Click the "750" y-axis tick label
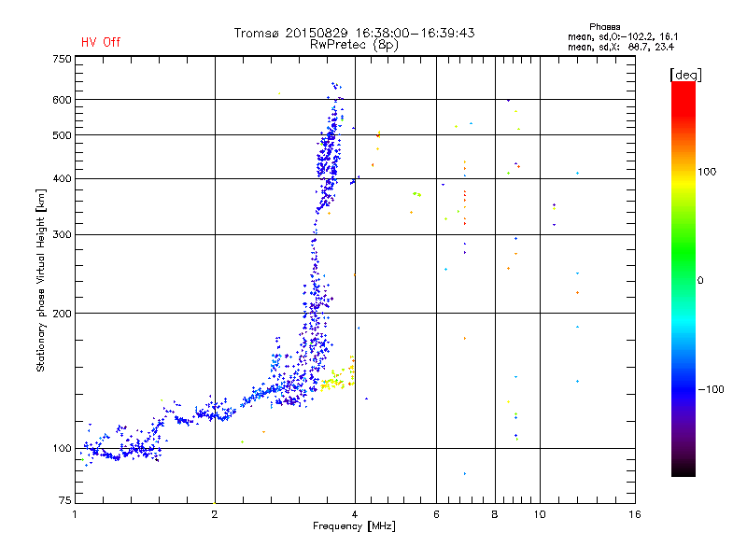This screenshot has width=747, height=560. (62, 58)
